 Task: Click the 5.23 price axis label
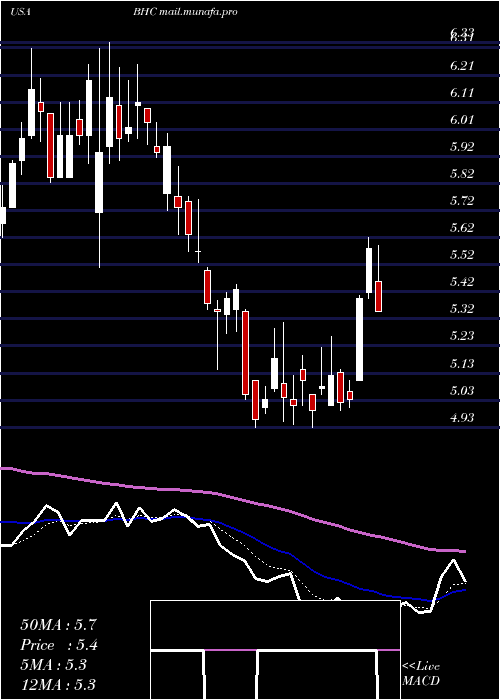coord(462,336)
